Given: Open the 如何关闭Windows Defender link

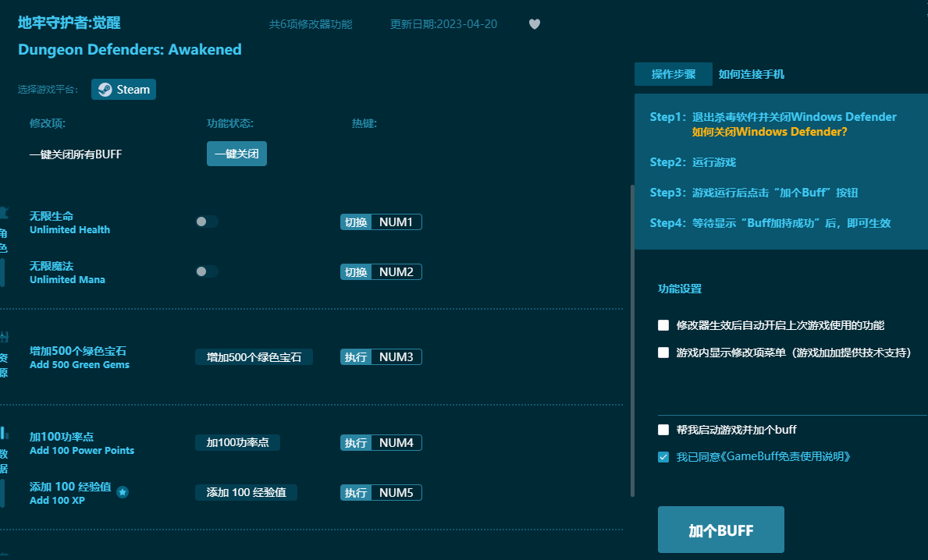Looking at the screenshot, I should pyautogui.click(x=770, y=132).
